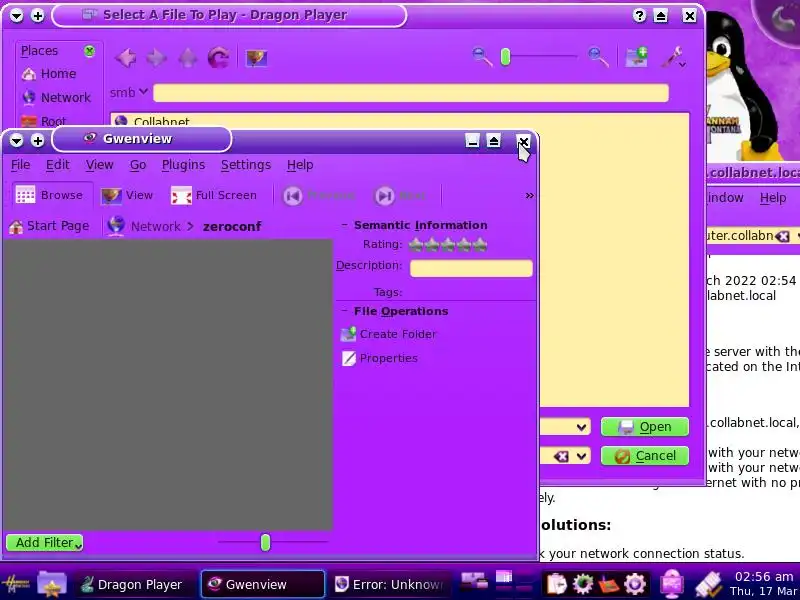Click the Previous image button in Gwenview
This screenshot has width=800, height=600.
click(x=319, y=195)
